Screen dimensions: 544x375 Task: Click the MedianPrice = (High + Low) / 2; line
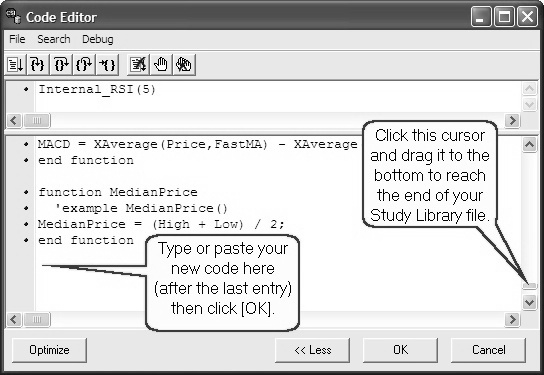click(161, 224)
